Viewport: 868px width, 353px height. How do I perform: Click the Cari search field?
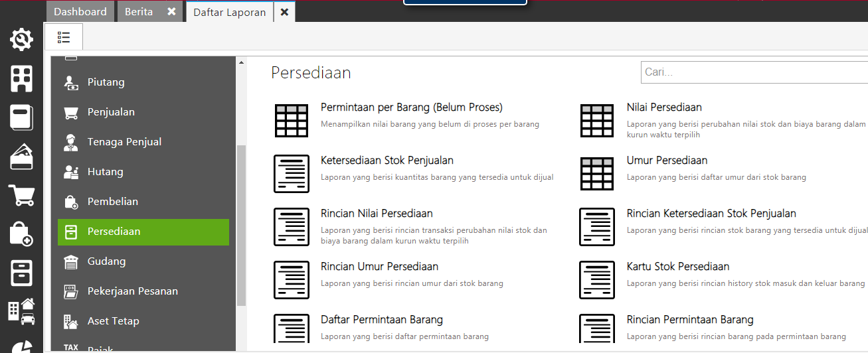tap(754, 72)
